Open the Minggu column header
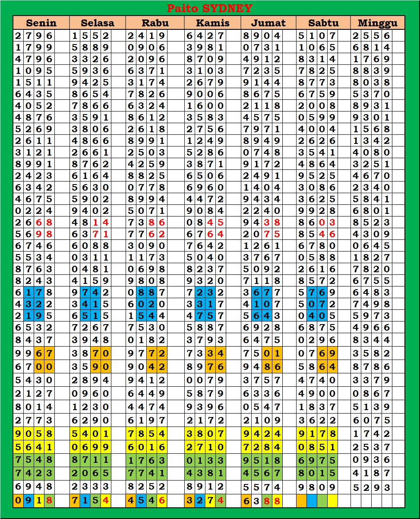420x519 pixels. pos(378,23)
